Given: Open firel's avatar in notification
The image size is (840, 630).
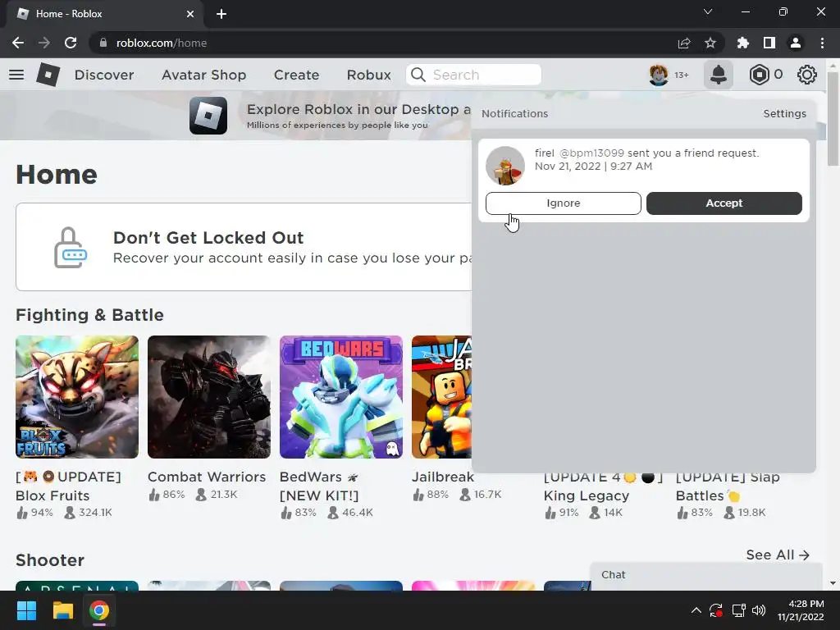Looking at the screenshot, I should pyautogui.click(x=504, y=166).
